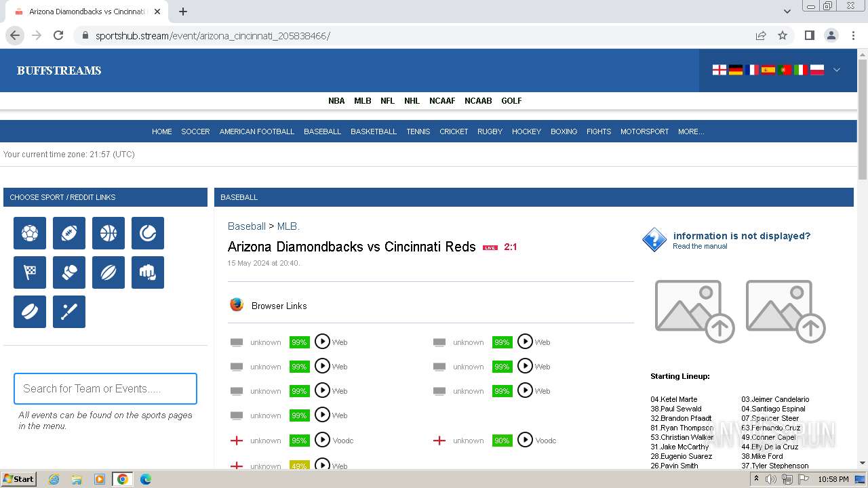
Task: Select the American football icon
Action: [x=69, y=233]
